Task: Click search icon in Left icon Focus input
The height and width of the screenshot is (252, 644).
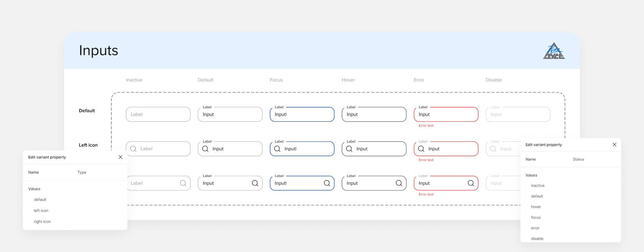Action: [277, 149]
